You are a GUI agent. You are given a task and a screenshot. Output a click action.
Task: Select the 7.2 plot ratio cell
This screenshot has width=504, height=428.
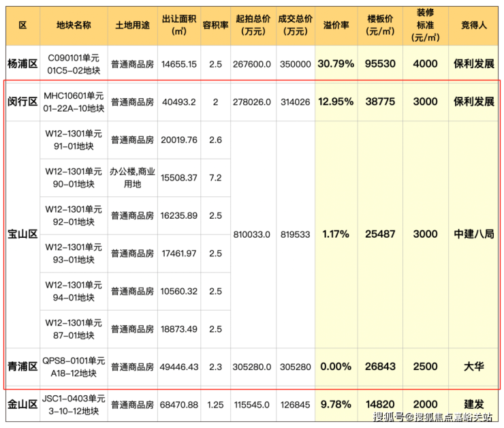215,177
